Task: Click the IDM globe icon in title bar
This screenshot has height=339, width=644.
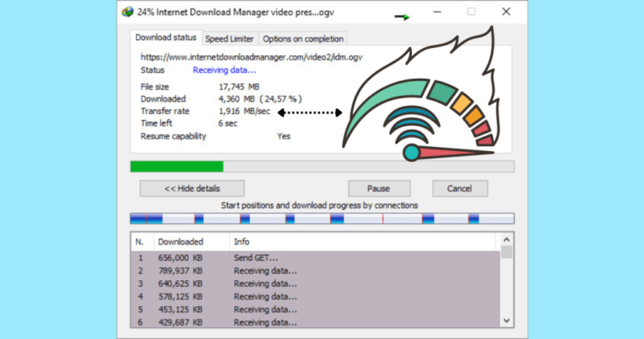Action: pyautogui.click(x=127, y=12)
